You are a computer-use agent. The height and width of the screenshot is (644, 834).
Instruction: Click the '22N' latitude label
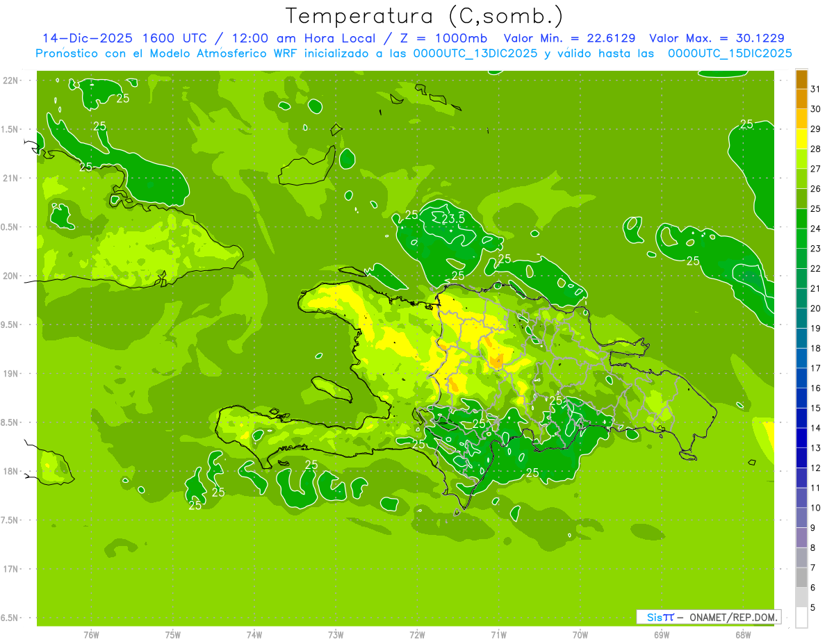[10, 81]
